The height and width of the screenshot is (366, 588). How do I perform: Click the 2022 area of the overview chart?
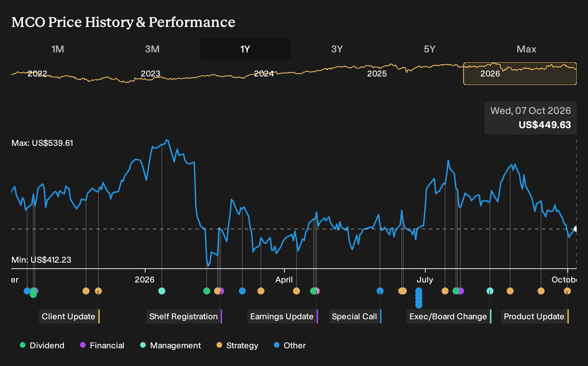pos(37,74)
